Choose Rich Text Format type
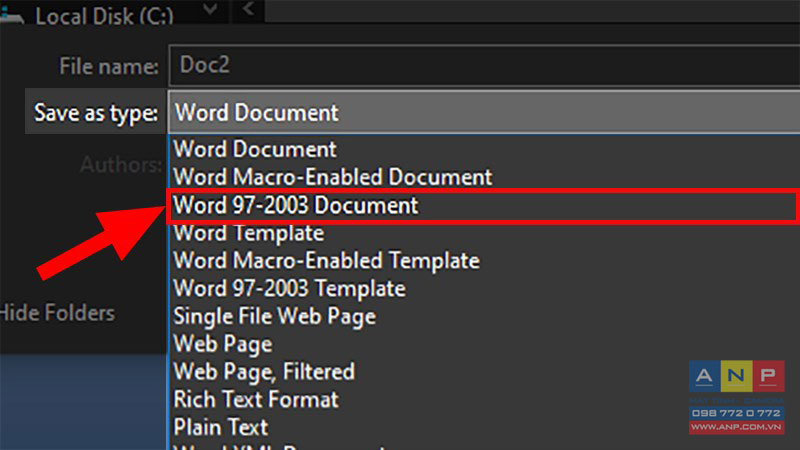Screen dimensions: 800x450 point(484,399)
